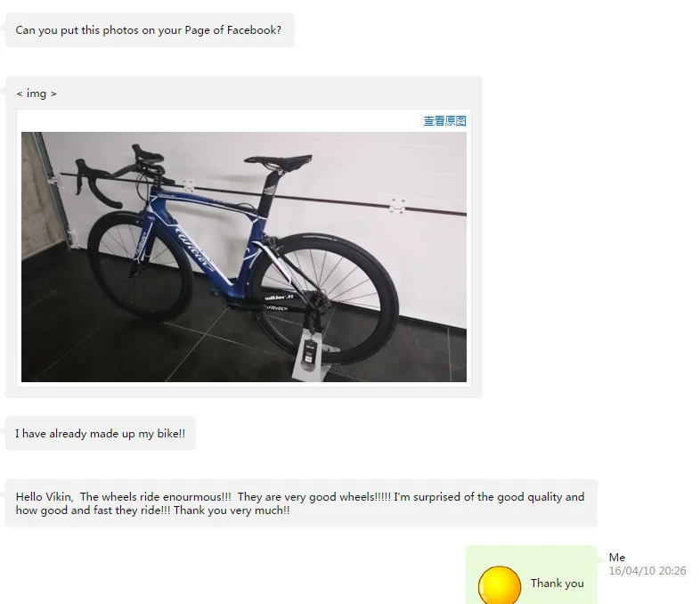This screenshot has width=700, height=604.
Task: Open the 查看原图 view original link
Action: click(x=444, y=121)
